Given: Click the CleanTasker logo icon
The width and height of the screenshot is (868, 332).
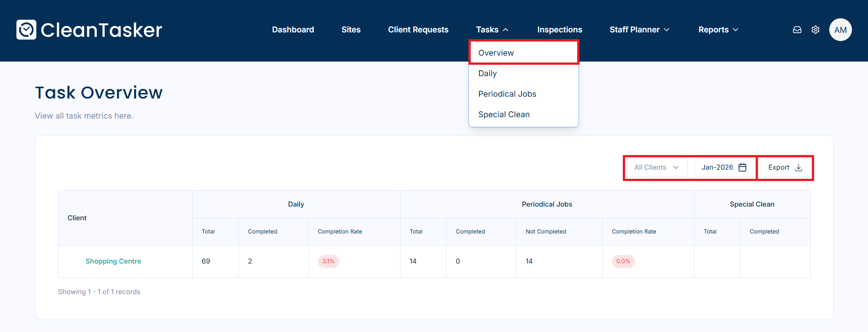Looking at the screenshot, I should [26, 30].
